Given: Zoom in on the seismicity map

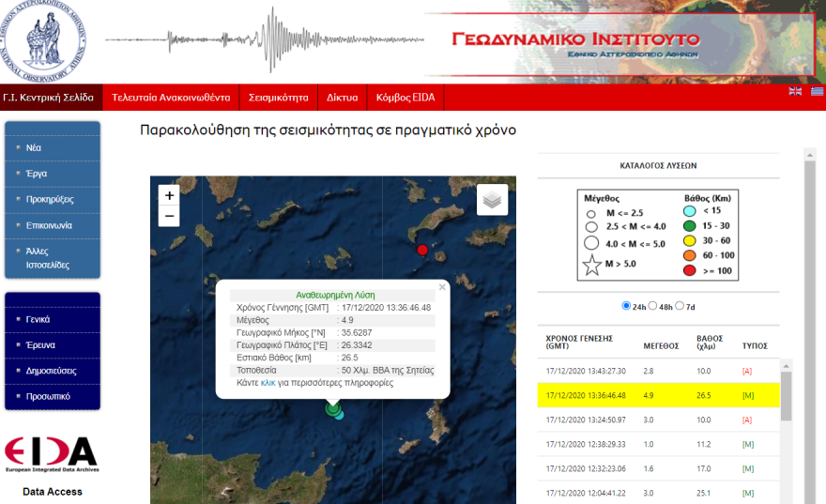Looking at the screenshot, I should pos(169,195).
